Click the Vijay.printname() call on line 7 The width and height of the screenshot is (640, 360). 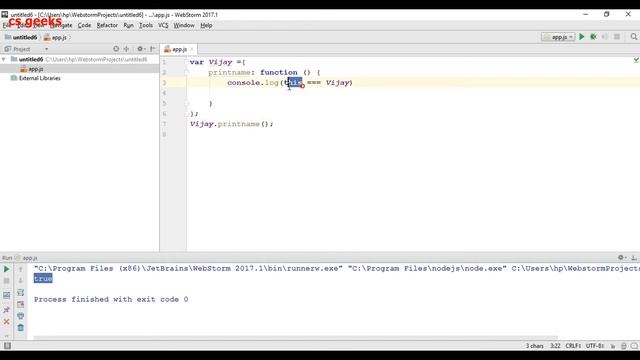pos(231,124)
